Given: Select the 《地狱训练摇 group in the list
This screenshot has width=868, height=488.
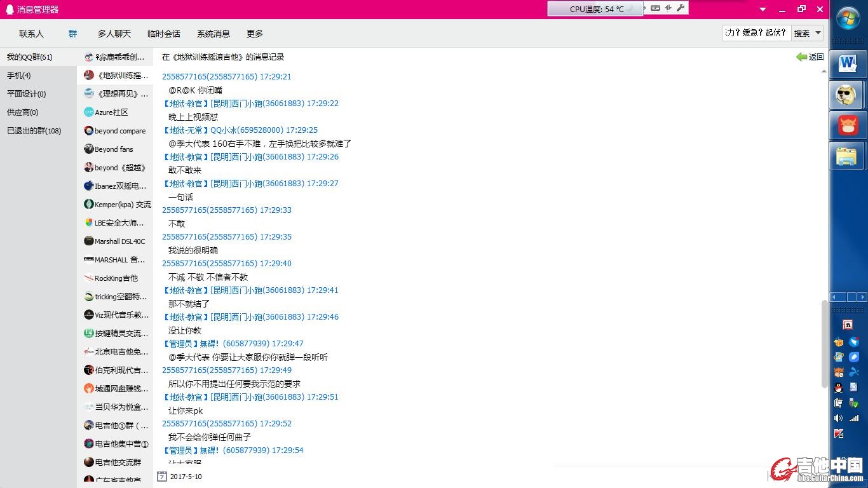Looking at the screenshot, I should (115, 76).
